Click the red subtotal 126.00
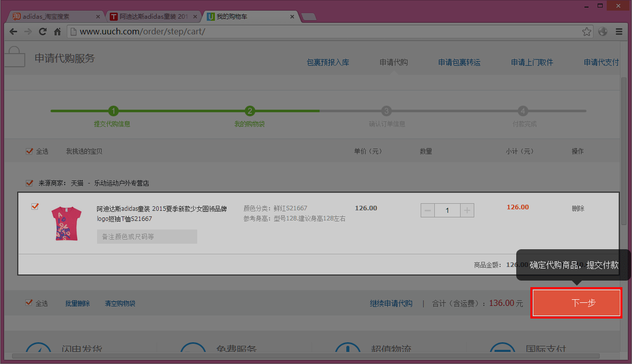Image resolution: width=632 pixels, height=364 pixels. click(518, 207)
